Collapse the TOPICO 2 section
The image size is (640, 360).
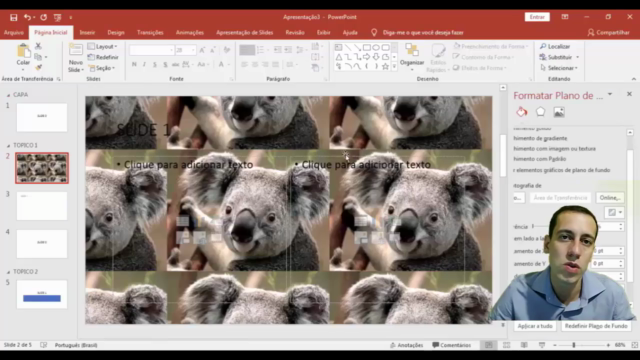click(8, 272)
